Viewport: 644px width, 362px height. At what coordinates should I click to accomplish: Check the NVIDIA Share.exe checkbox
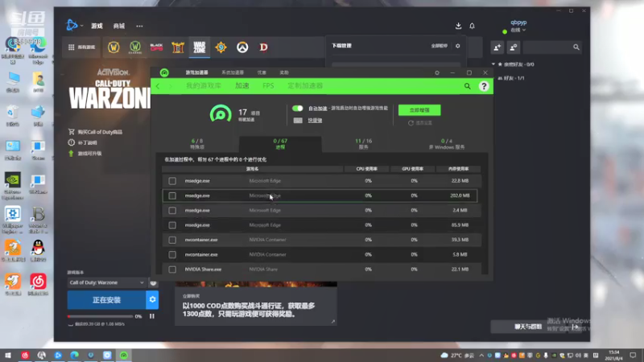[172, 269]
